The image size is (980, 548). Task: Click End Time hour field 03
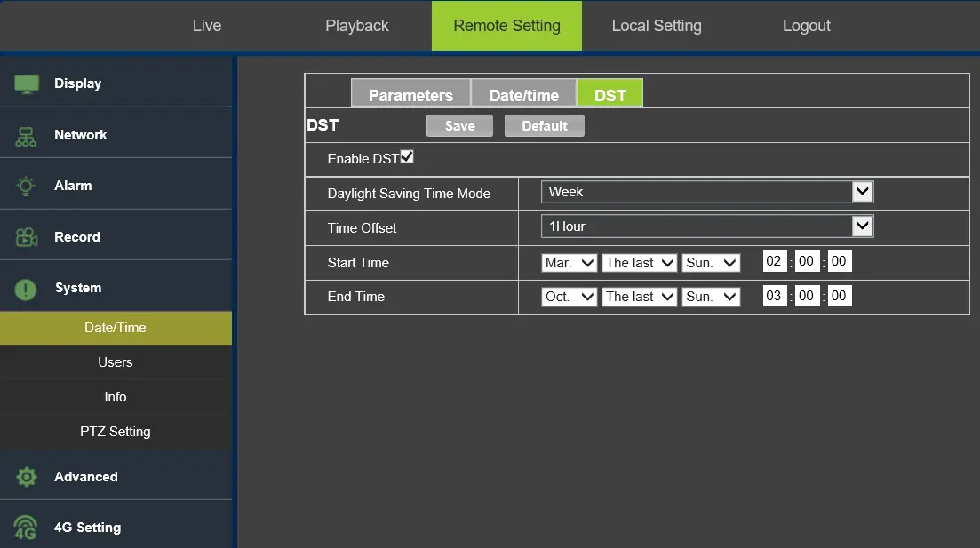[774, 296]
